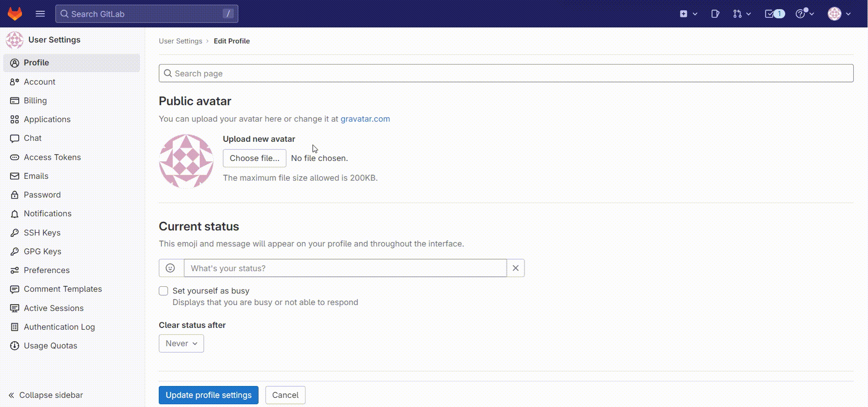Click the emoji picker smiley icon
Screen dimensions: 868x407
coord(170,268)
